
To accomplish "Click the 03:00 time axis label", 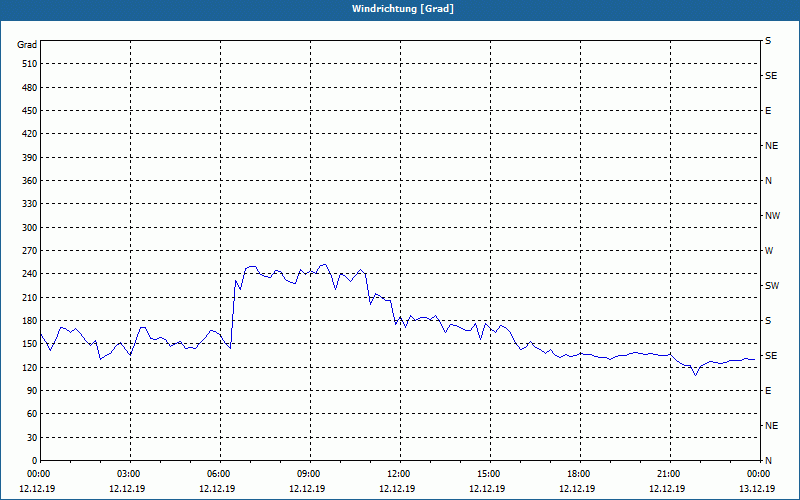I will point(130,474).
